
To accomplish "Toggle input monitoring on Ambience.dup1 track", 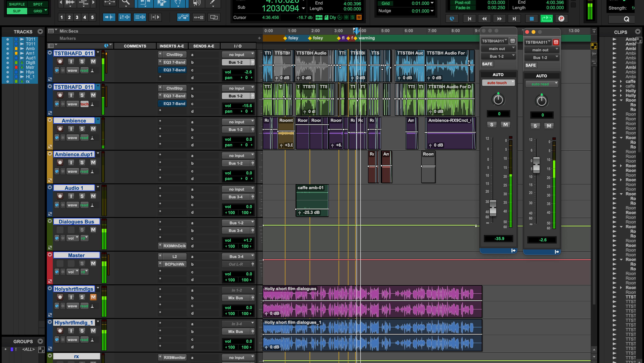I will 71,163.
